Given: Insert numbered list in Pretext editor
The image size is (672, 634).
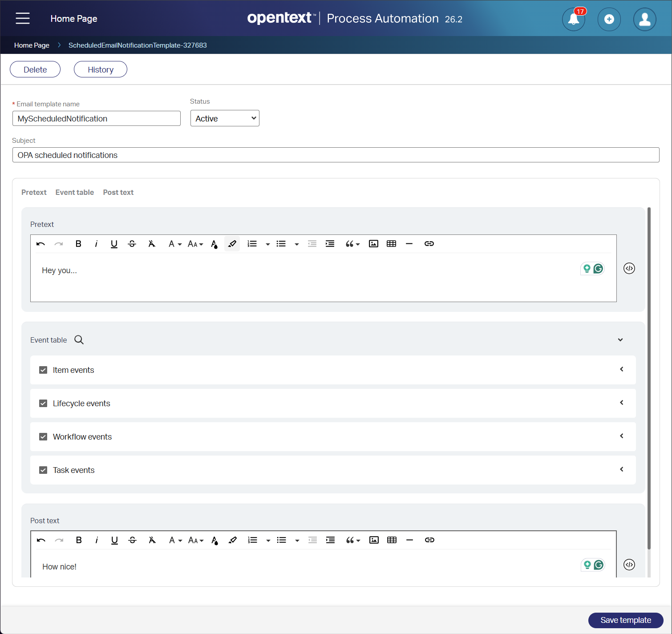Looking at the screenshot, I should coord(252,244).
